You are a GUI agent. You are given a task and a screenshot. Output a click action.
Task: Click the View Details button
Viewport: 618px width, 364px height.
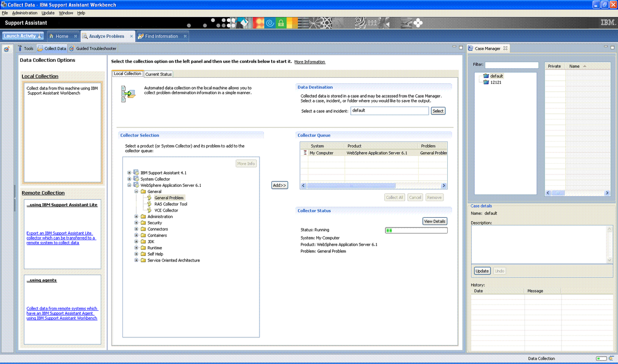pos(435,221)
